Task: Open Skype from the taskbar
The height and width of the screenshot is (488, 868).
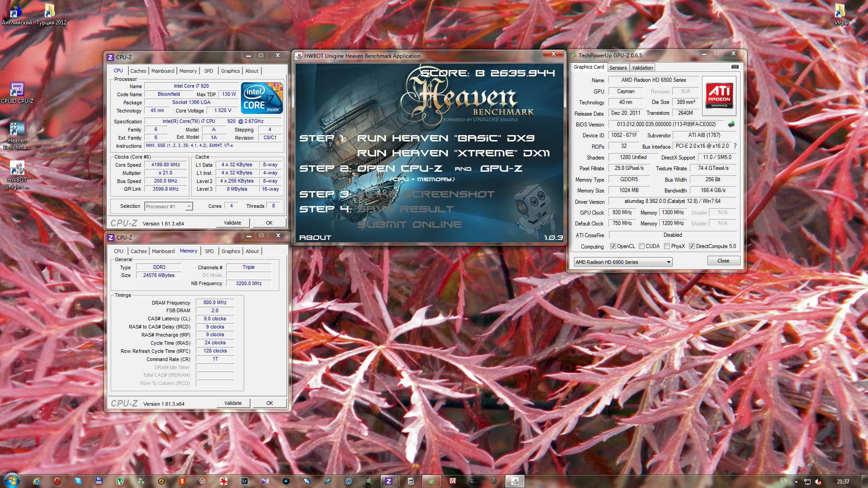Action: [x=78, y=481]
